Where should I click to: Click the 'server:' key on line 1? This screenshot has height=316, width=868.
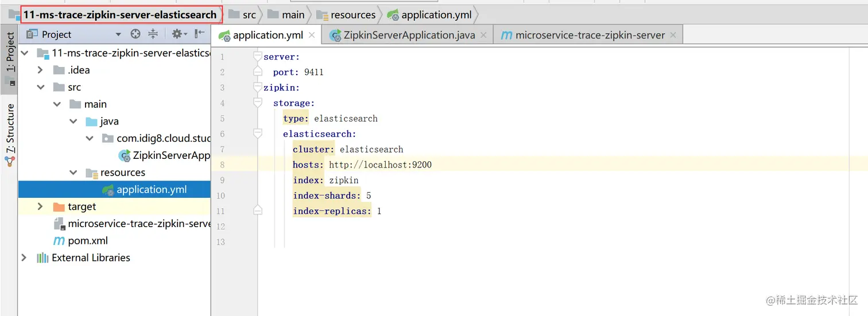click(282, 57)
